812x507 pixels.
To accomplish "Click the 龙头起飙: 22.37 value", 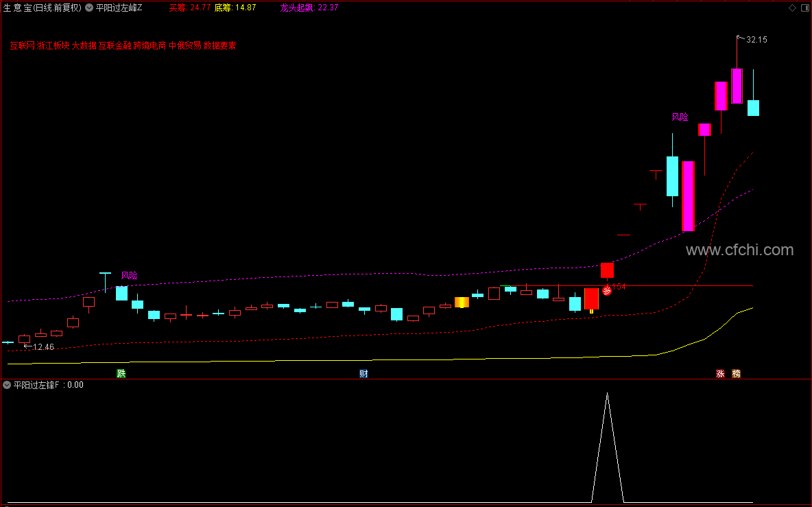I will pos(309,8).
